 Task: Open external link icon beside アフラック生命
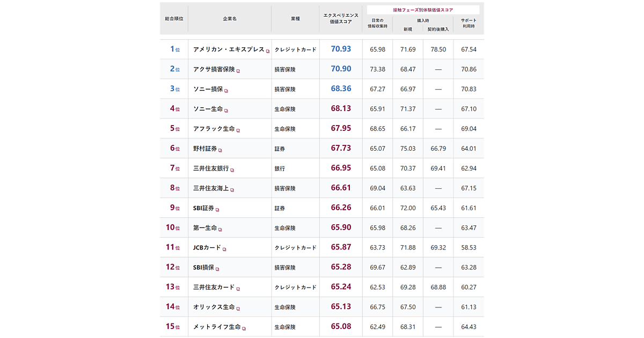(238, 130)
